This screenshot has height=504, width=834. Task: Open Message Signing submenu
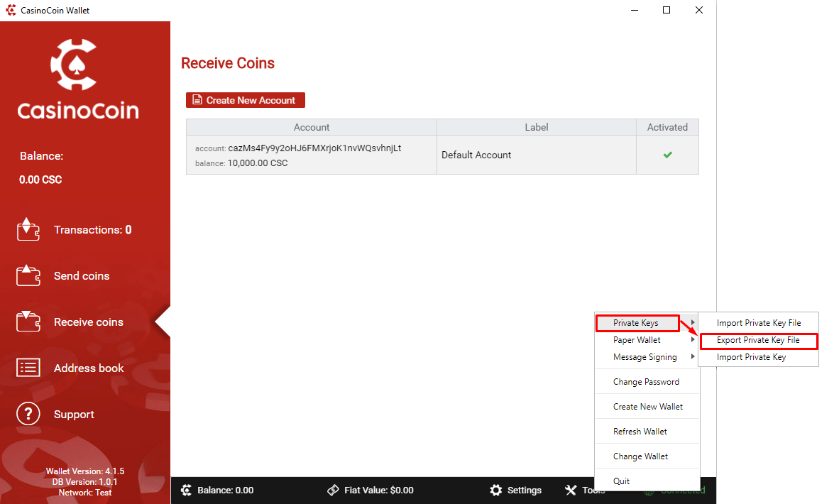pos(647,357)
